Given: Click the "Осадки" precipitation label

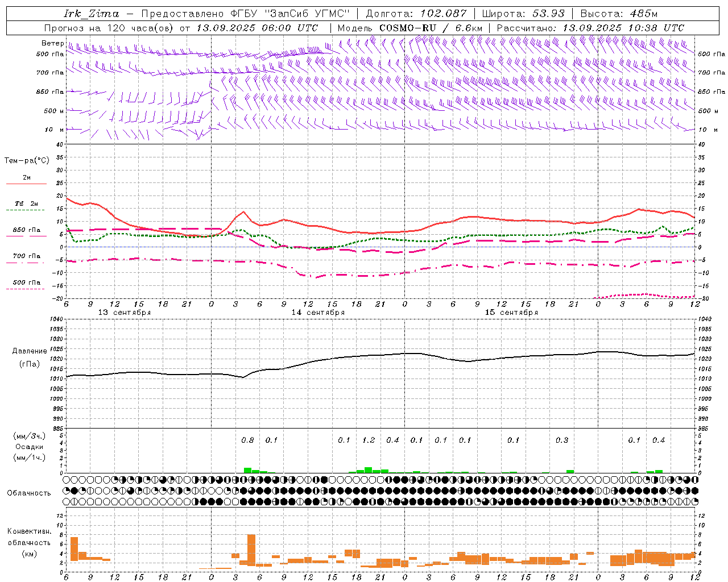Looking at the screenshot, I should pos(28,447).
